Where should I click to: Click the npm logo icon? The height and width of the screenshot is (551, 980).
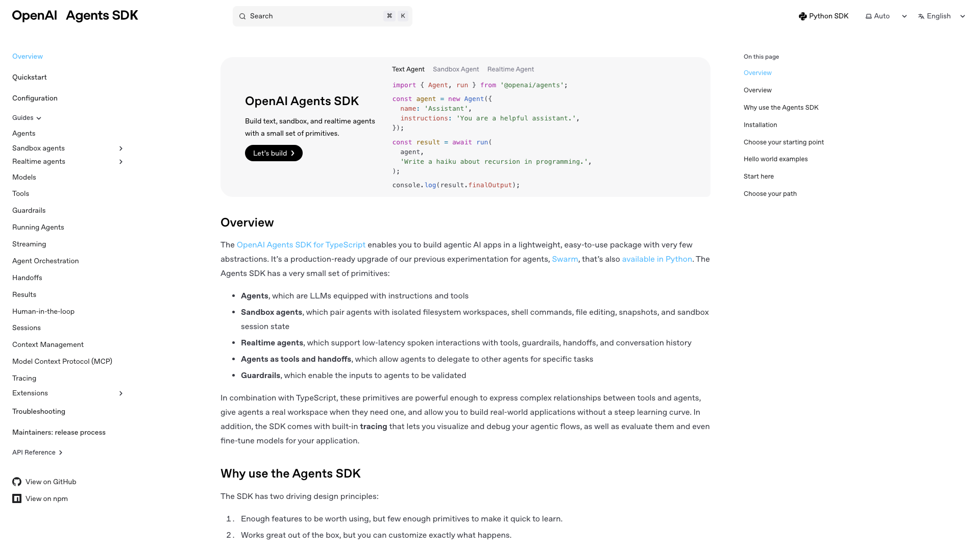tap(17, 498)
